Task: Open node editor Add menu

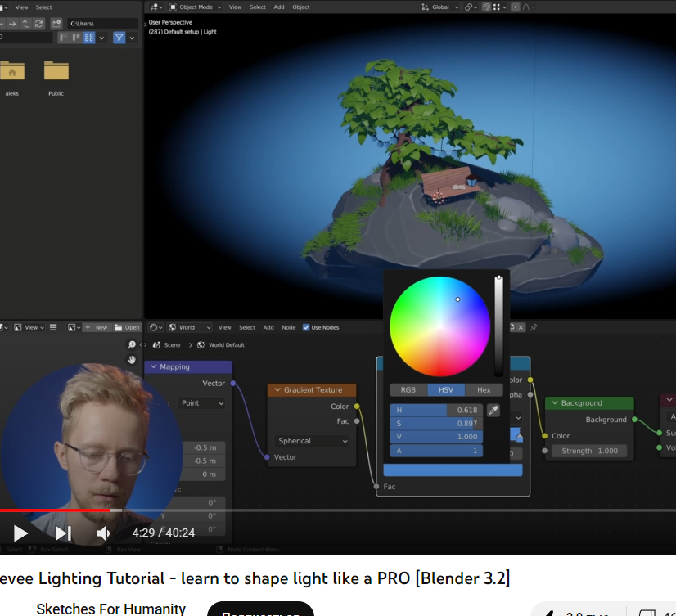Action: pyautogui.click(x=268, y=327)
